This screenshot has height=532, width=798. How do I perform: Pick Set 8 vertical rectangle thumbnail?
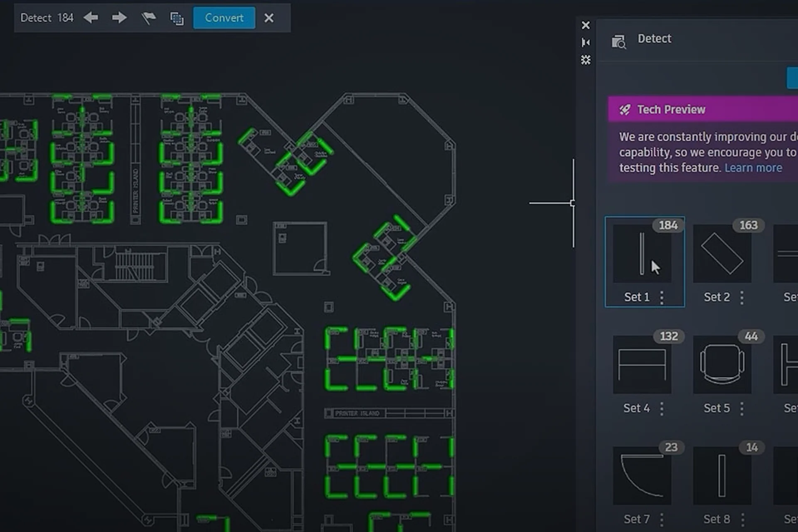point(722,475)
